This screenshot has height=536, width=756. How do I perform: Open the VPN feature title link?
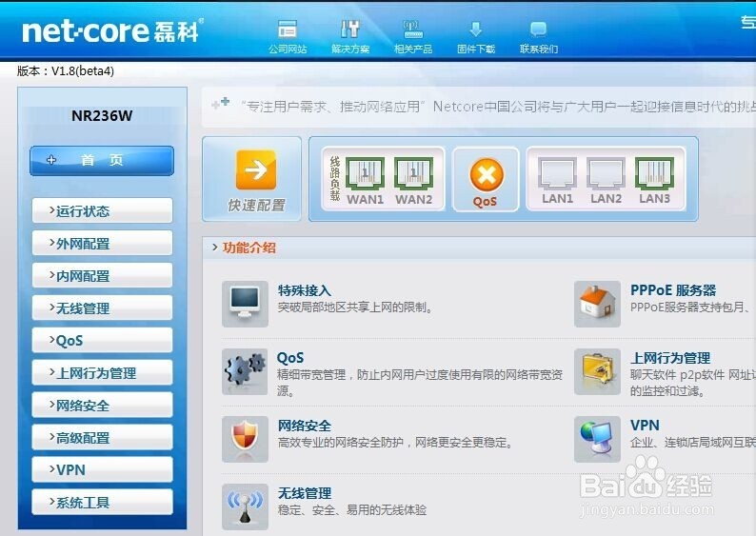pos(645,426)
